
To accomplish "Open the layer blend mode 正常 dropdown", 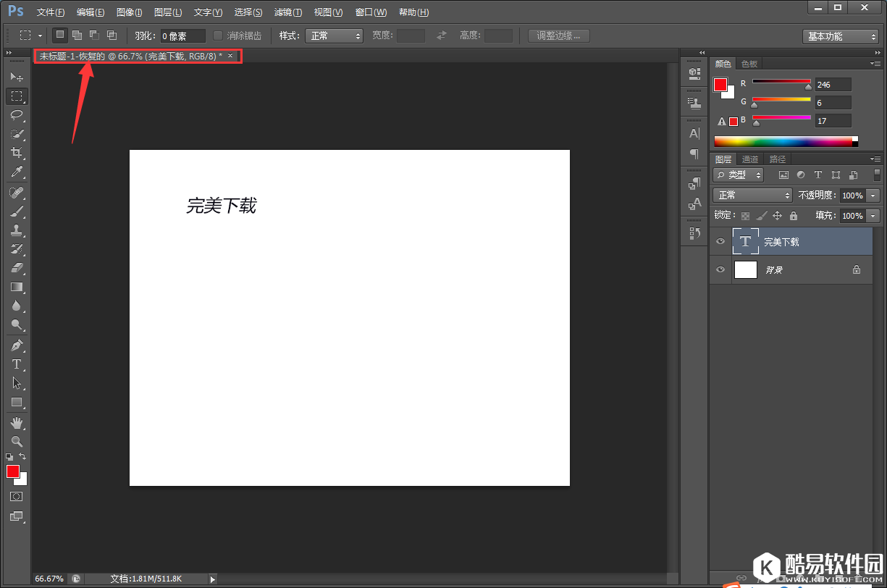I will (x=752, y=196).
